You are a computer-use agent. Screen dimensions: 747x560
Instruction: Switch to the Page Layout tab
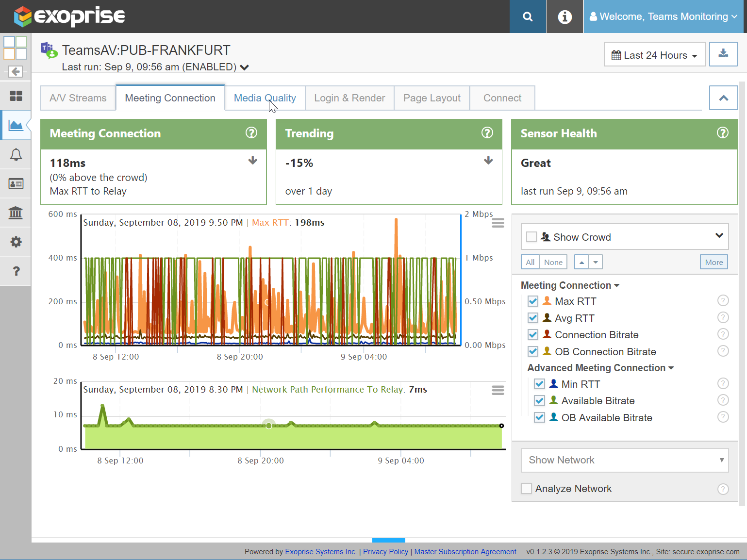click(432, 98)
